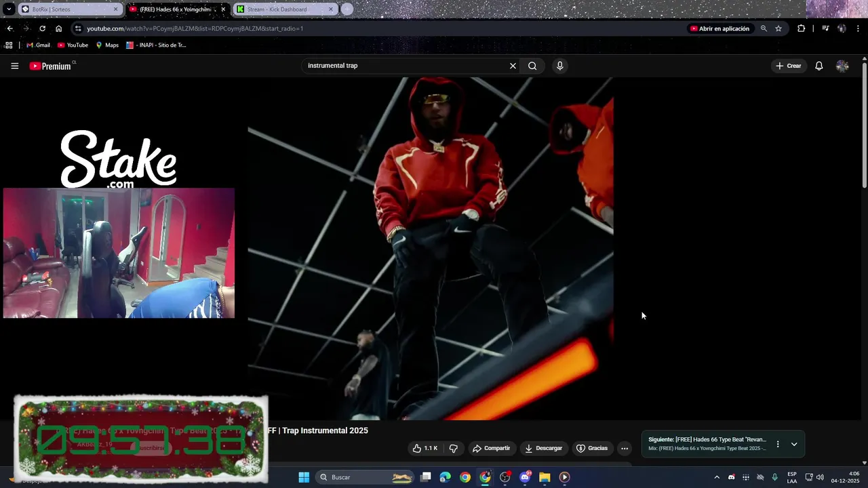868x488 pixels.
Task: Open File Explorer from the taskbar
Action: (545, 477)
